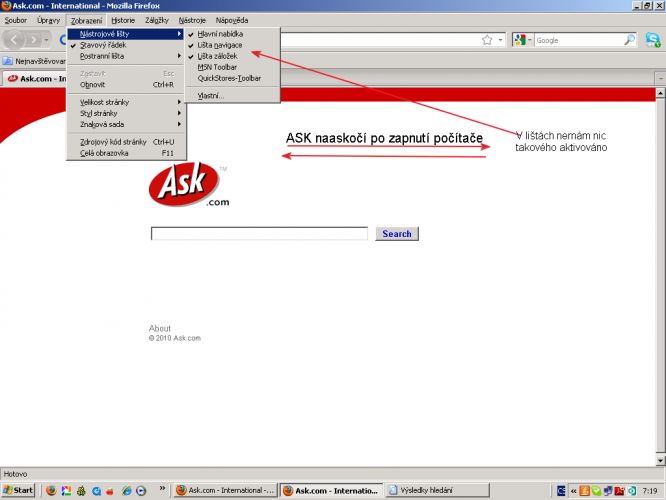Image resolution: width=666 pixels, height=500 pixels.
Task: Click the page scrollbar up arrow
Action: (x=660, y=93)
